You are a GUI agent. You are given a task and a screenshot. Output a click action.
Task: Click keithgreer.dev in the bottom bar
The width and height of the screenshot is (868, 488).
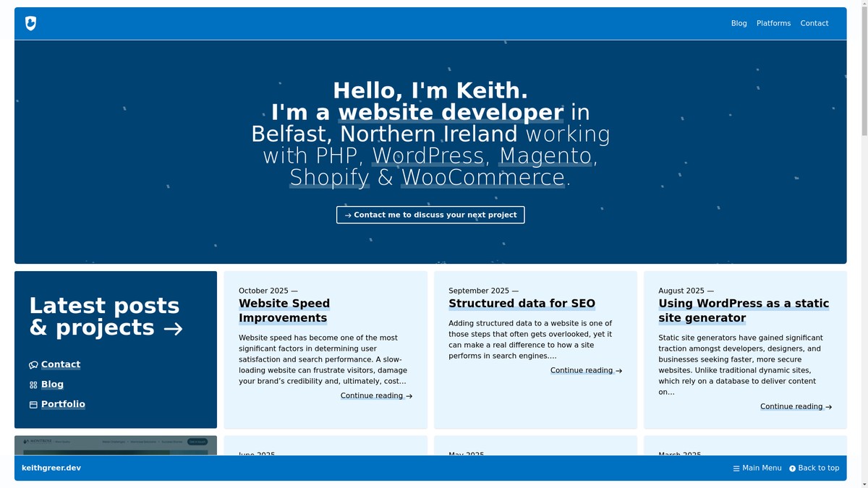[51, 468]
